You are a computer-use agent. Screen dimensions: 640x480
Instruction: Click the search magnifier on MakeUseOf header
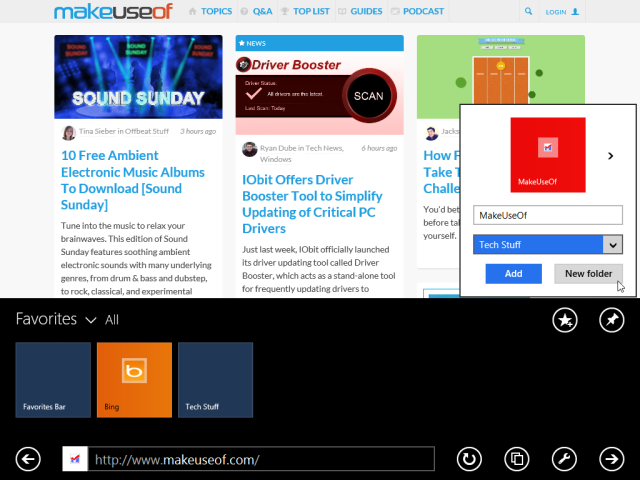click(x=528, y=11)
